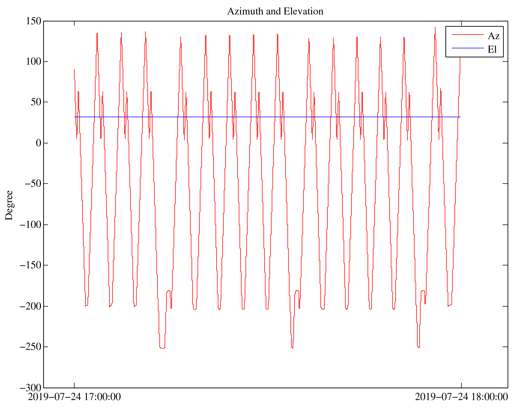The height and width of the screenshot is (420, 515).
Task: Select the 'El' legend text entry
Action: (492, 49)
